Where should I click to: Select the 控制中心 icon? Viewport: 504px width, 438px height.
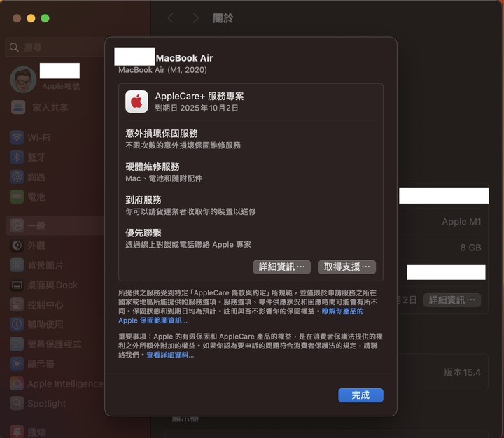click(17, 304)
